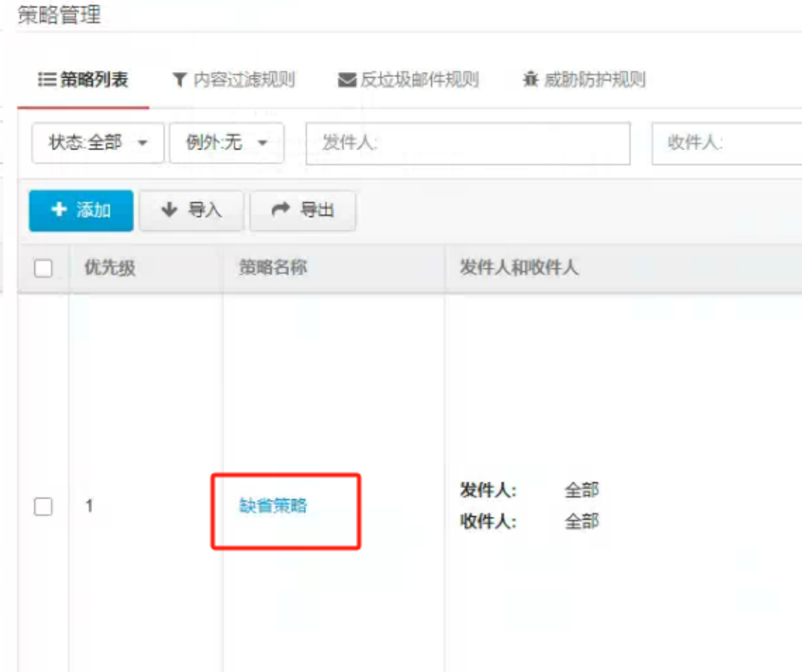This screenshot has height=672, width=802.
Task: Check the box for priority 1 row
Action: point(43,506)
